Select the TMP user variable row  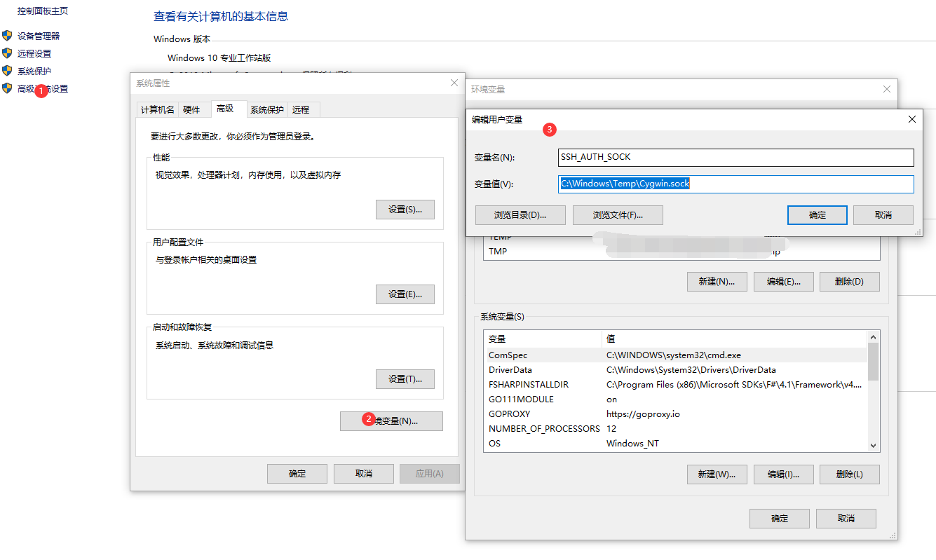(681, 252)
